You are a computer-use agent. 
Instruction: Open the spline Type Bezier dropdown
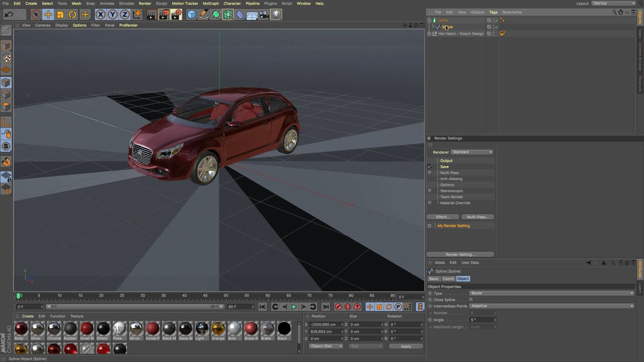(551, 293)
